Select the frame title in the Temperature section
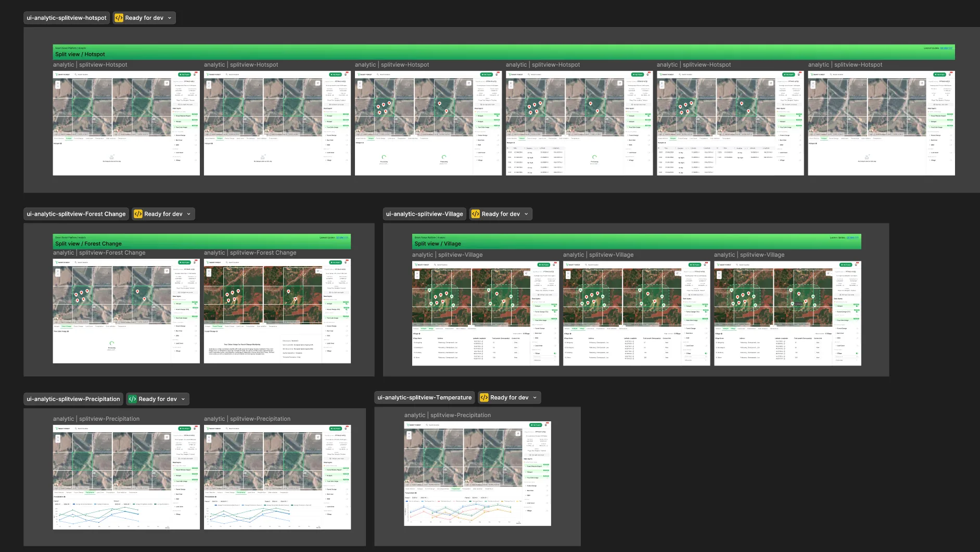This screenshot has height=552, width=980. coord(448,415)
